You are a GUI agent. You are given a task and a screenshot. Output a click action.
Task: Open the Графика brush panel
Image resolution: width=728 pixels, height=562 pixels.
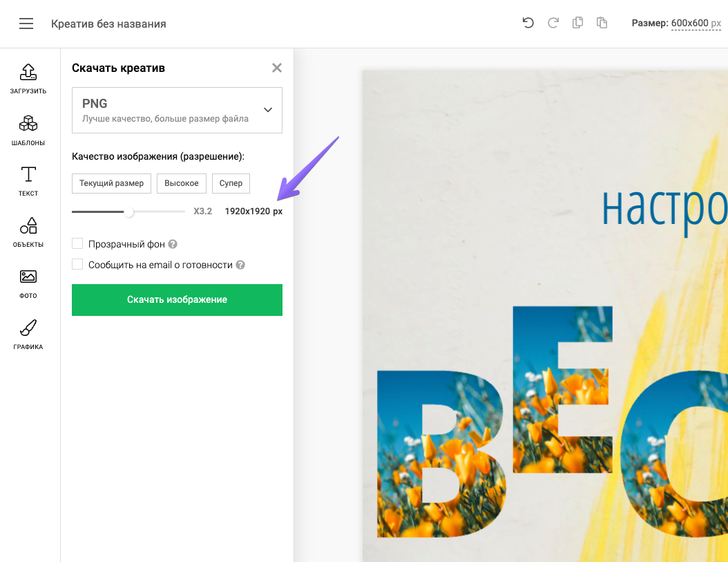pyautogui.click(x=28, y=335)
